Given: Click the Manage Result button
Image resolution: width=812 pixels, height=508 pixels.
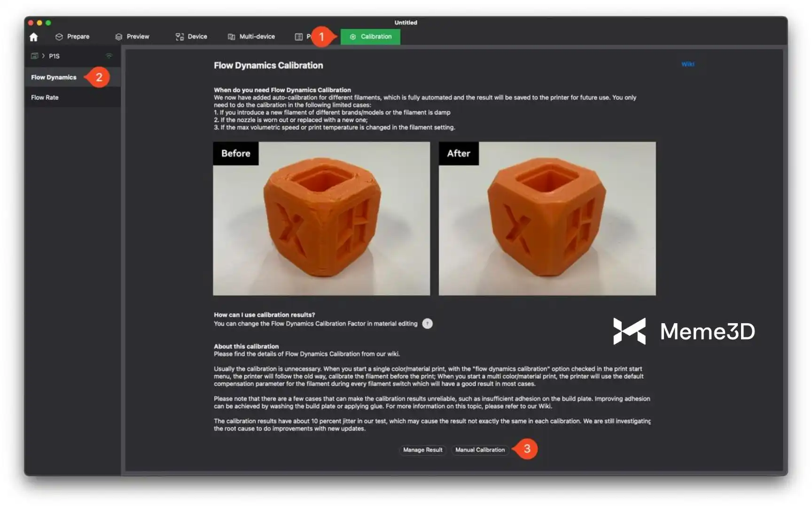Looking at the screenshot, I should [423, 450].
